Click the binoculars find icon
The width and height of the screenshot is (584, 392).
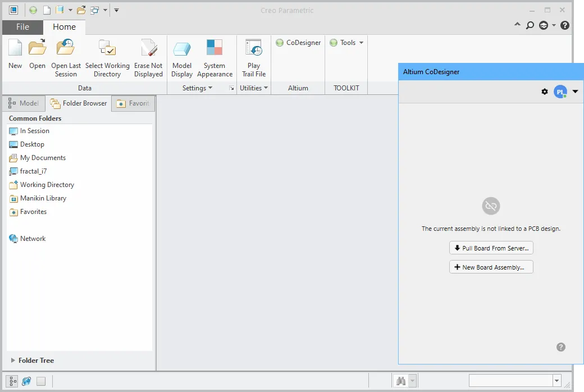401,381
